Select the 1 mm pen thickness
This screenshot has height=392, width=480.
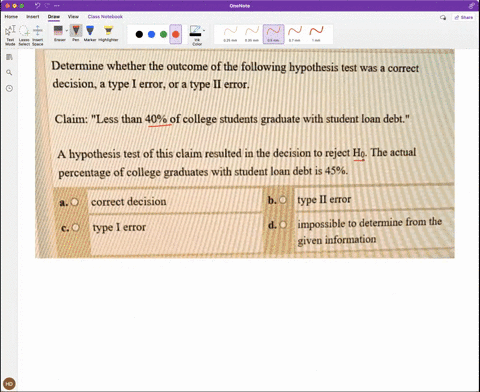(316, 34)
